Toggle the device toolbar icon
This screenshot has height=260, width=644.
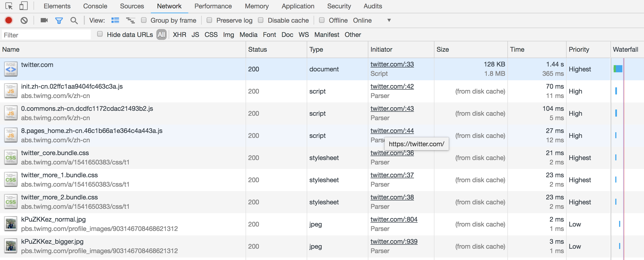coord(23,6)
